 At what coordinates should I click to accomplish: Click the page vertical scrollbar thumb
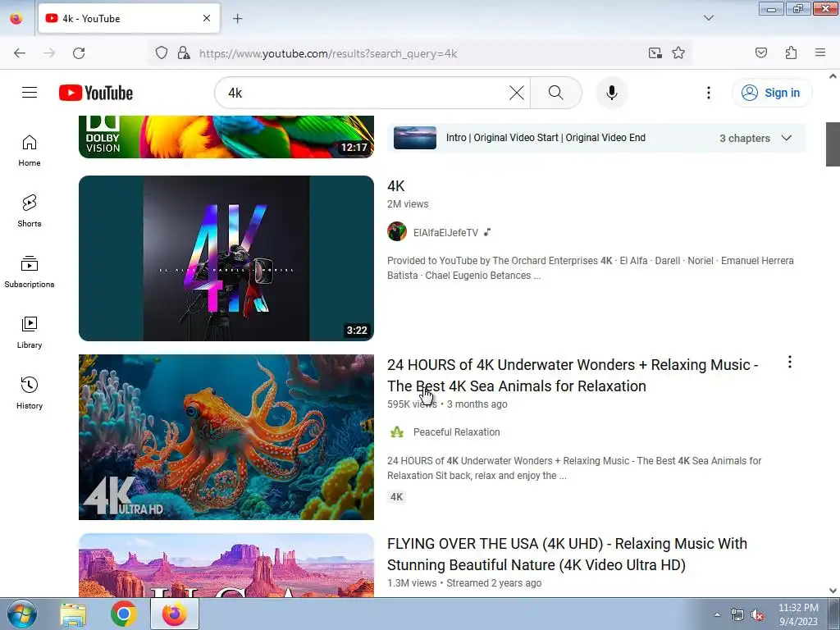click(833, 144)
